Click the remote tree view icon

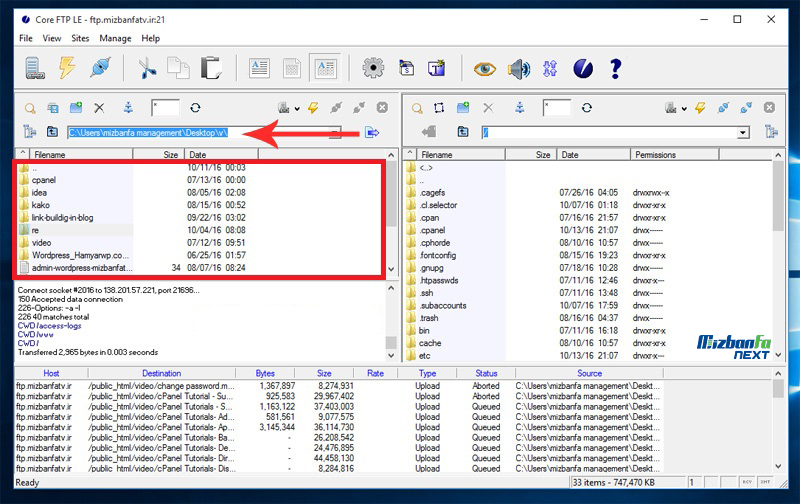click(771, 132)
